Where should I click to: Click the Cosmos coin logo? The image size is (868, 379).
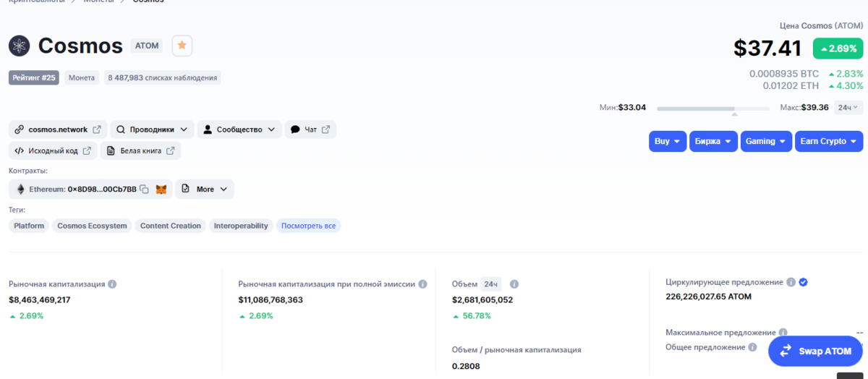[x=19, y=46]
